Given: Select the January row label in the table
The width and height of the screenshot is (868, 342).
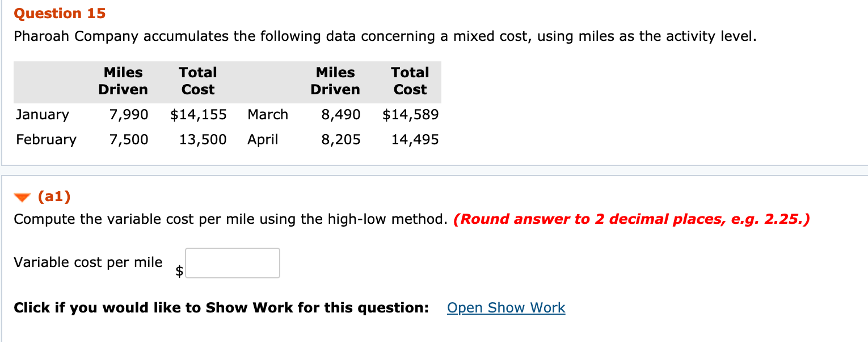Looking at the screenshot, I should pos(42,114).
